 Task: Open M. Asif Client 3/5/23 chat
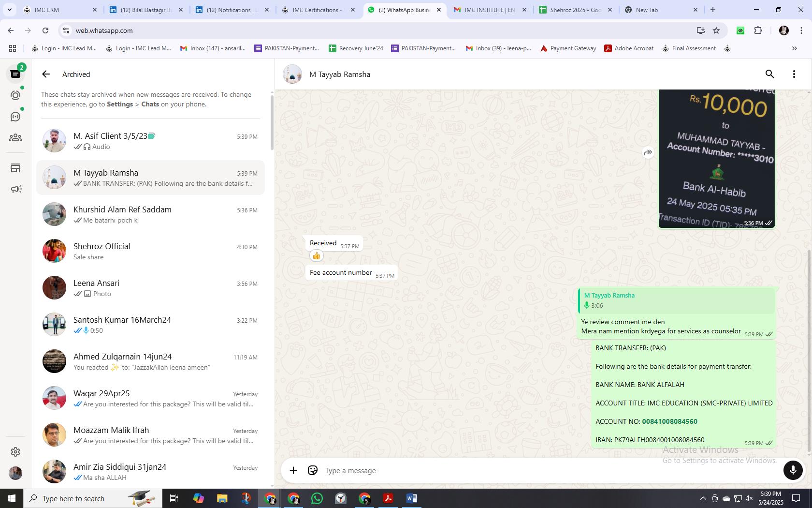coord(150,141)
